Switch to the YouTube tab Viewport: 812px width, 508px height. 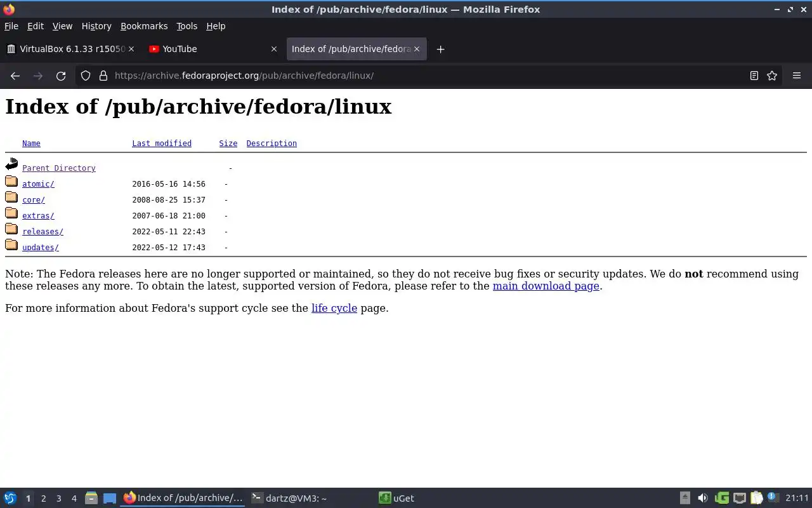213,49
